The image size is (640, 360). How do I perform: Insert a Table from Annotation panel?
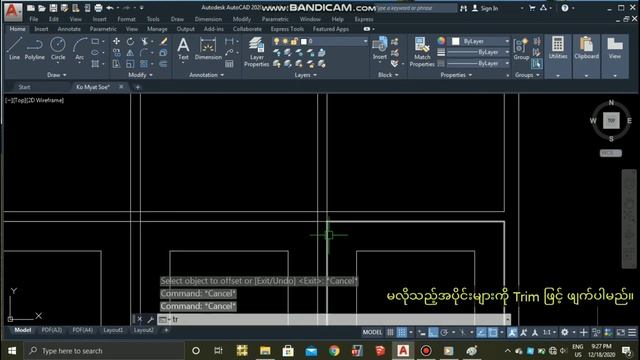click(229, 64)
